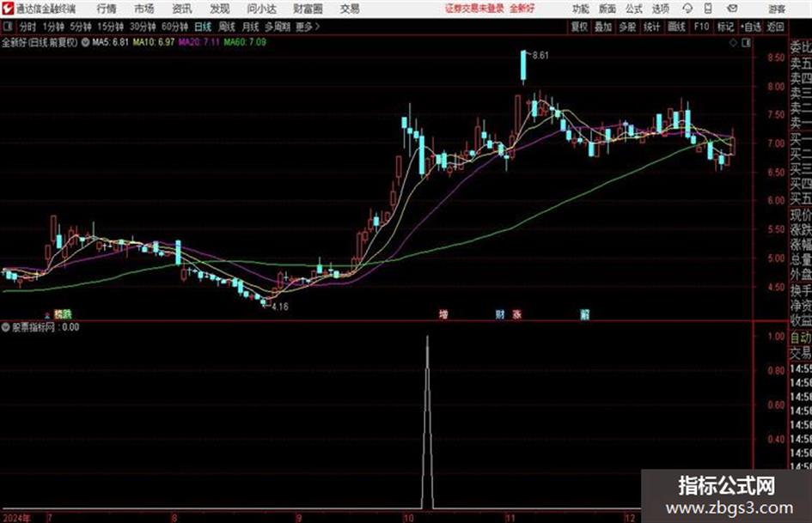
Task: Open the customer service headset icon
Action: click(687, 9)
